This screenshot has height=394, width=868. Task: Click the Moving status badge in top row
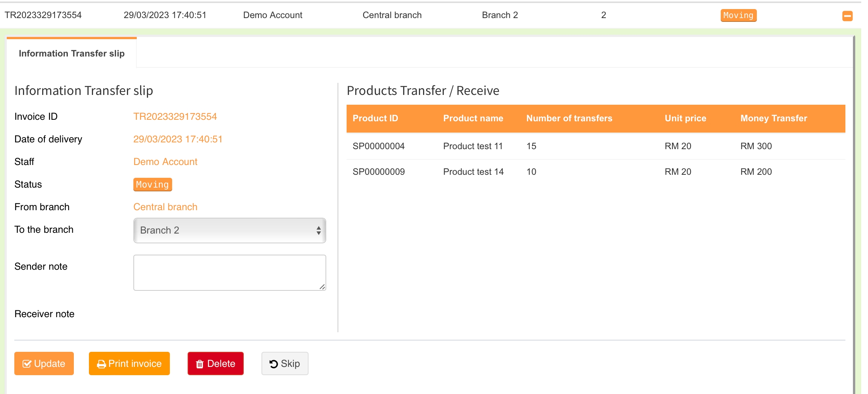point(738,15)
